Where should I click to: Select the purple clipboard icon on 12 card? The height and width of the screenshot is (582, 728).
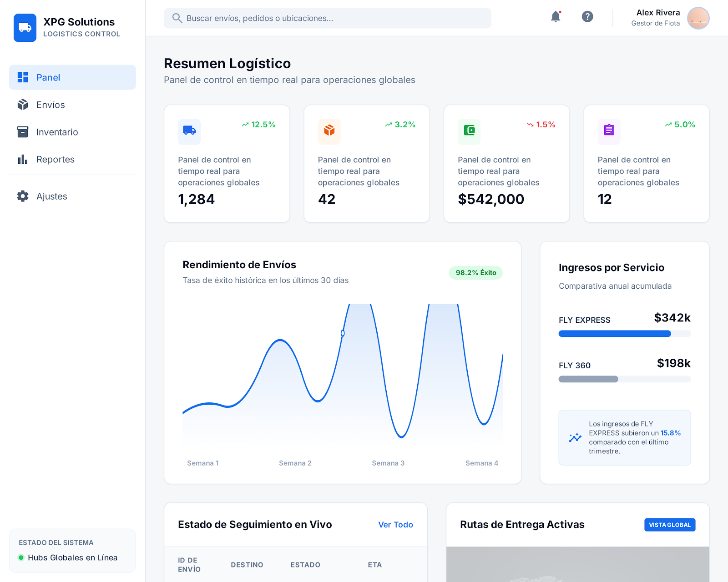(x=609, y=132)
